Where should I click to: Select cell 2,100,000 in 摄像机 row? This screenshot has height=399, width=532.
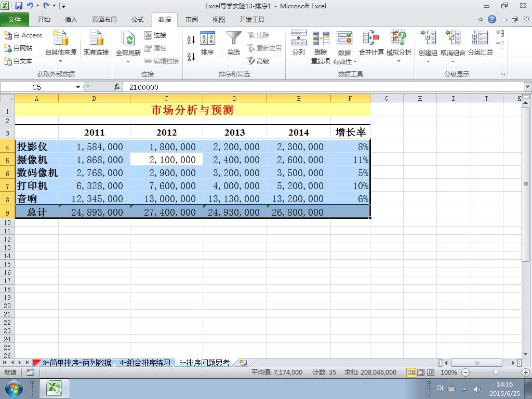[166, 159]
